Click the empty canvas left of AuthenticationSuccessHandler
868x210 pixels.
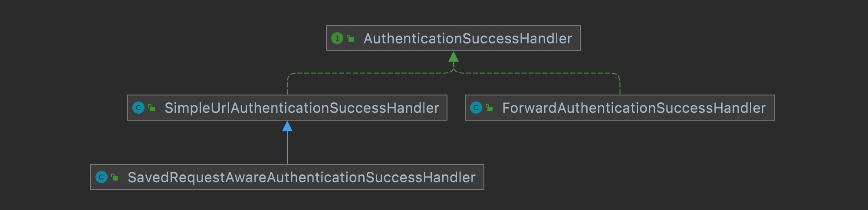click(x=174, y=38)
